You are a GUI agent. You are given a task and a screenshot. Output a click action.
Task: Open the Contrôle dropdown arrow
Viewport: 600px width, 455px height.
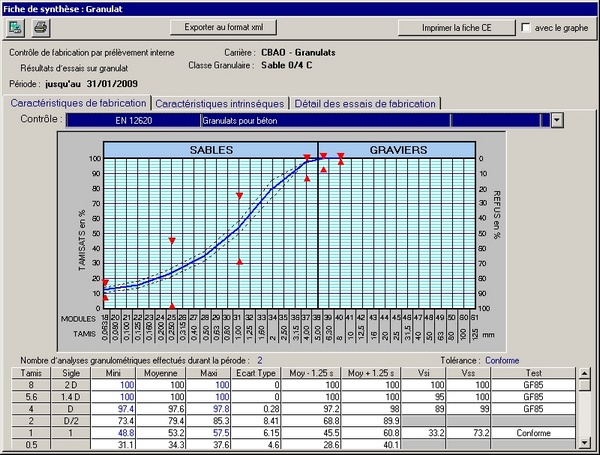[x=557, y=120]
